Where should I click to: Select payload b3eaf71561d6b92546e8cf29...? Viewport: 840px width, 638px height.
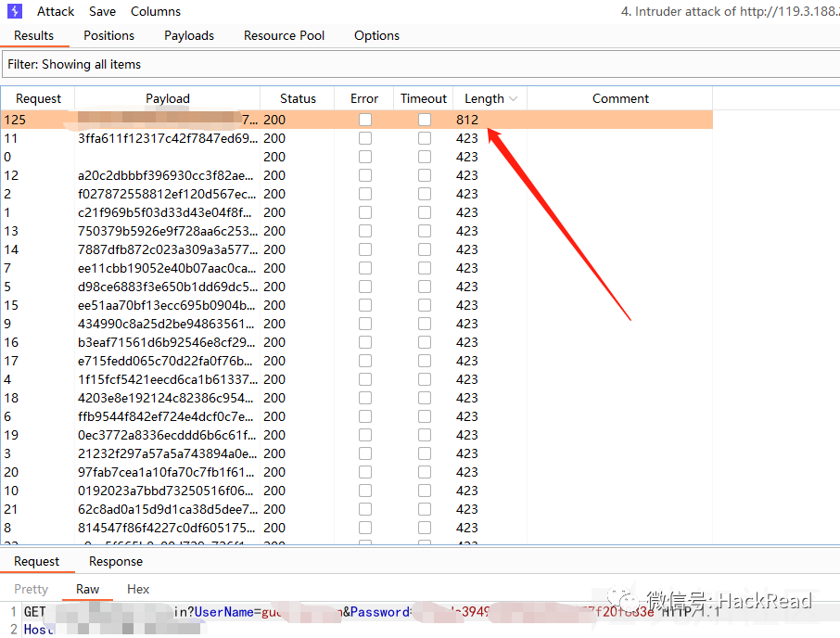pyautogui.click(x=167, y=342)
